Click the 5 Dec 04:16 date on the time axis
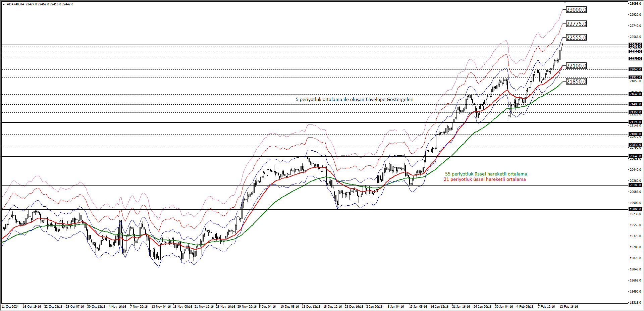644x311 pixels. 267,307
